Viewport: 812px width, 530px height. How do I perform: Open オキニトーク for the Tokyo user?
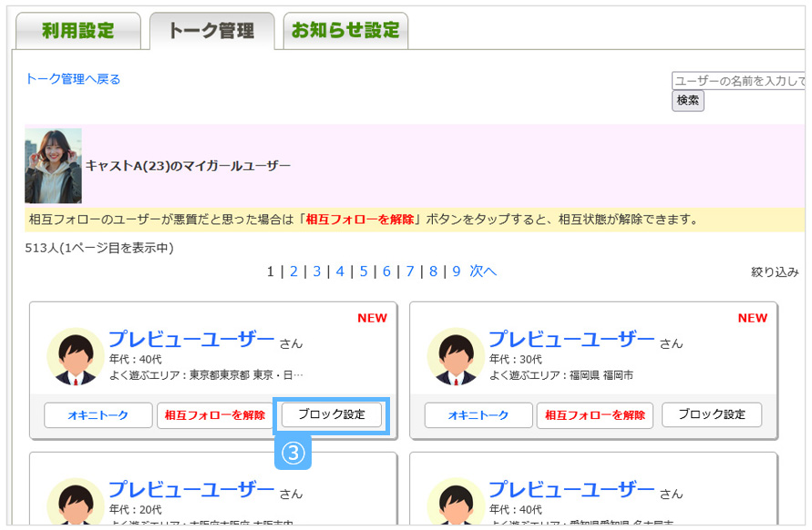click(x=98, y=415)
